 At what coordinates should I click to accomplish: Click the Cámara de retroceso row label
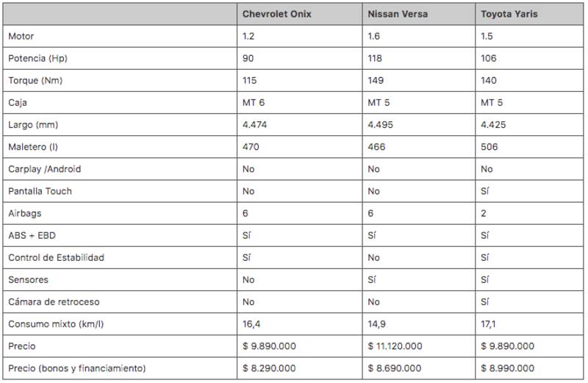[53, 301]
